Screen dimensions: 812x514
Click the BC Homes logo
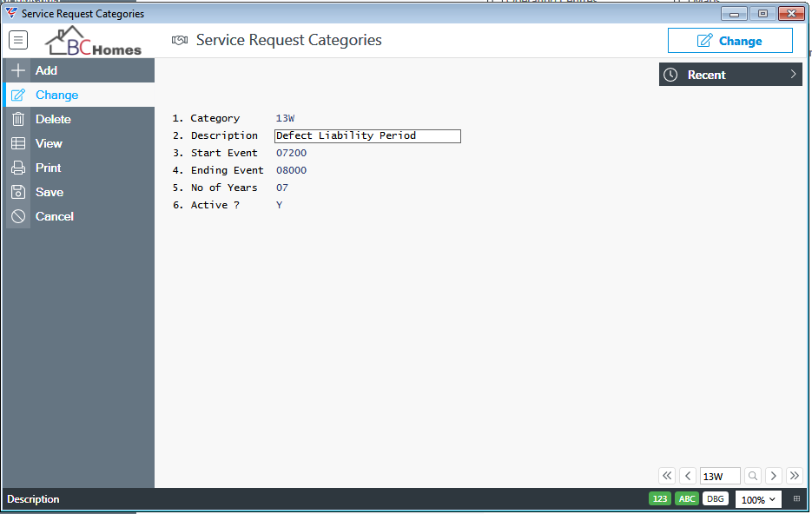(x=93, y=41)
